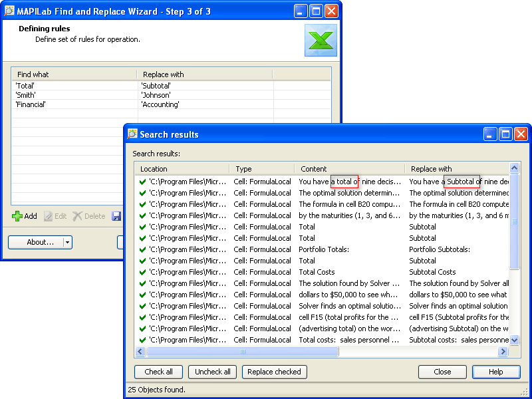Select the '(advertising total) on the wor…' content
This screenshot has width=532, height=399.
pyautogui.click(x=349, y=329)
